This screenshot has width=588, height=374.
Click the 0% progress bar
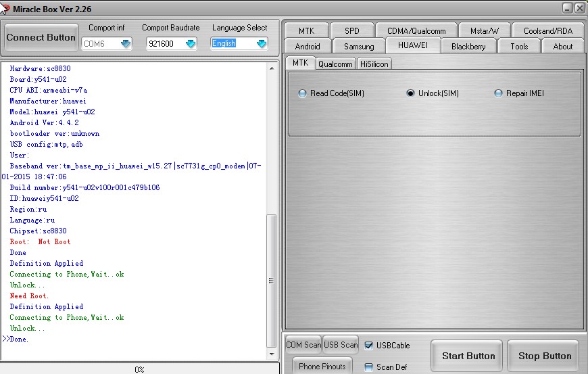[x=139, y=369]
